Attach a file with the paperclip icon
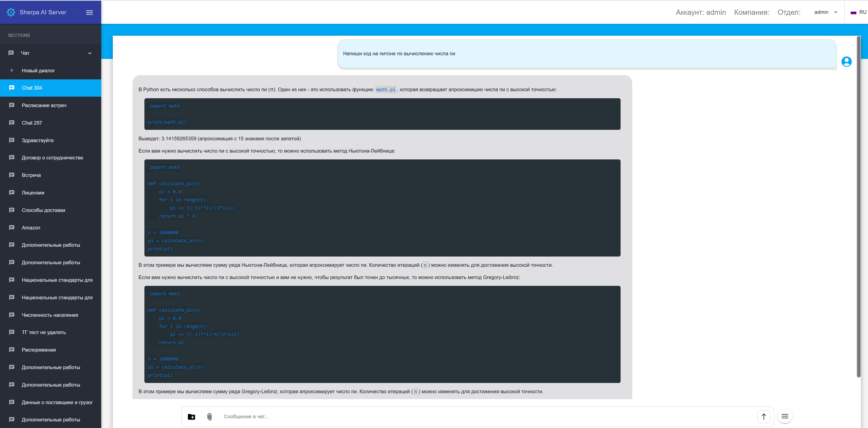Viewport: 868px width, 428px height. pos(209,417)
